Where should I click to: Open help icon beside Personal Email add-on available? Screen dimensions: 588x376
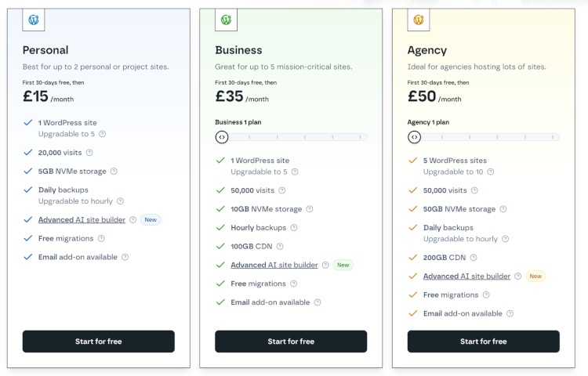pos(125,257)
